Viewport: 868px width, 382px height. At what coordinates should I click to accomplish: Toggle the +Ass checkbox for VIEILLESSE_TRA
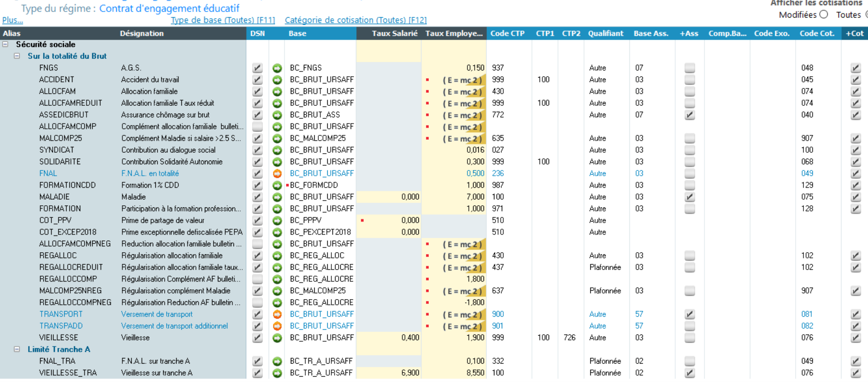690,373
